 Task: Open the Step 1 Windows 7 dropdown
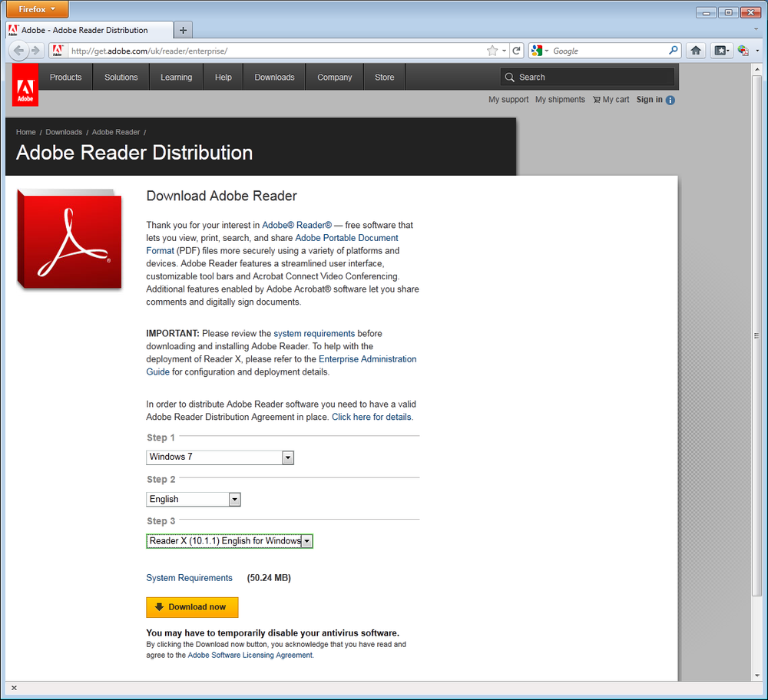[287, 457]
